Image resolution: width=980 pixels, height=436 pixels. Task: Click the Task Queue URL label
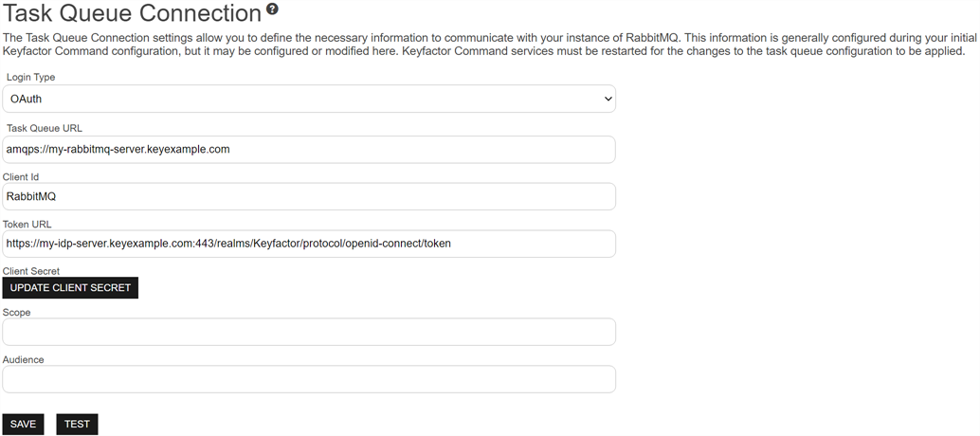click(44, 128)
